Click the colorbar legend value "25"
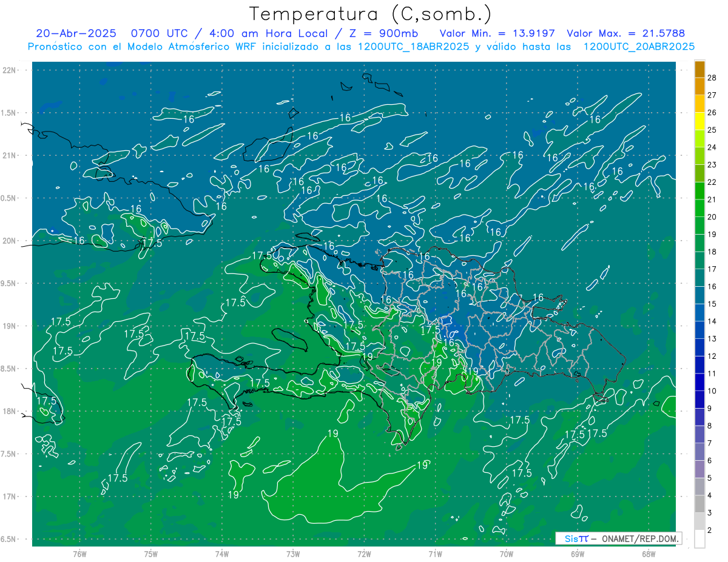 point(712,130)
